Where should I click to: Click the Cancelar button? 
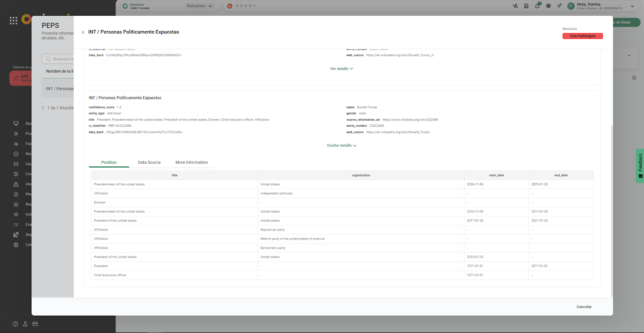584,307
